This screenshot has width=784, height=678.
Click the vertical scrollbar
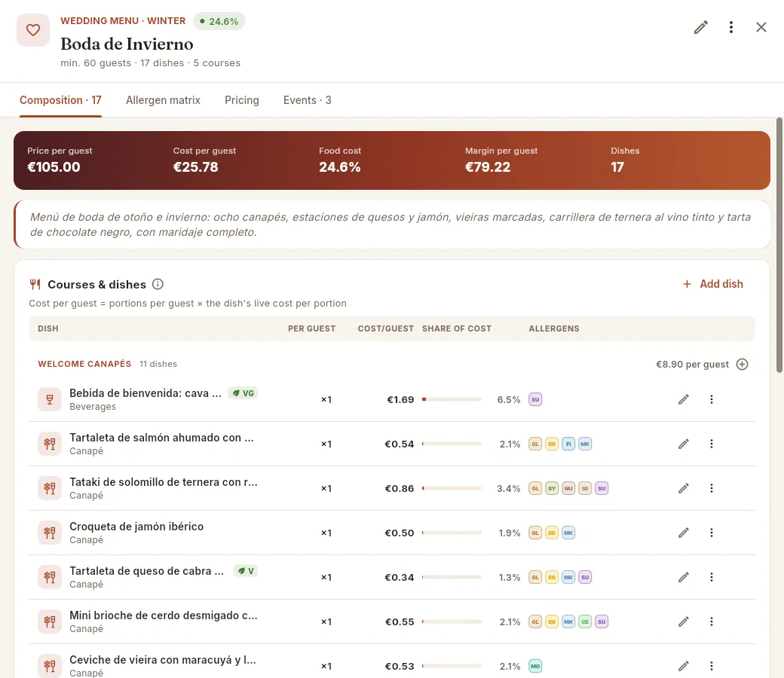coord(779,245)
